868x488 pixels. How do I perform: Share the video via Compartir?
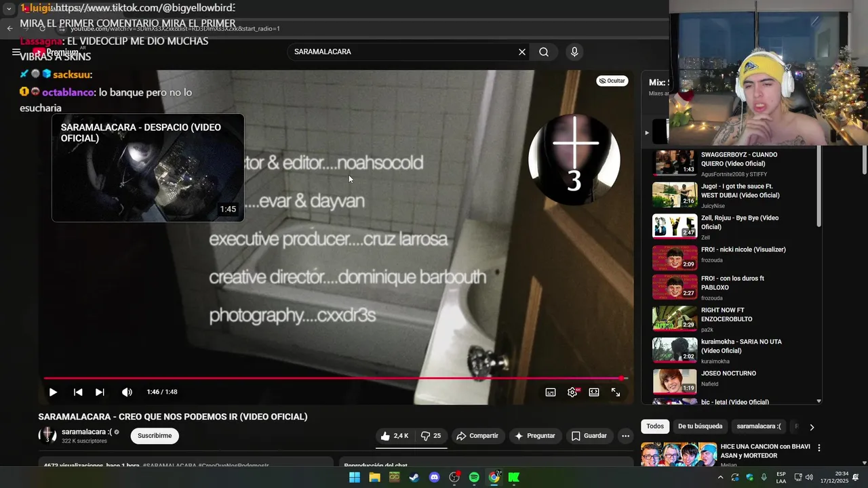coord(477,436)
